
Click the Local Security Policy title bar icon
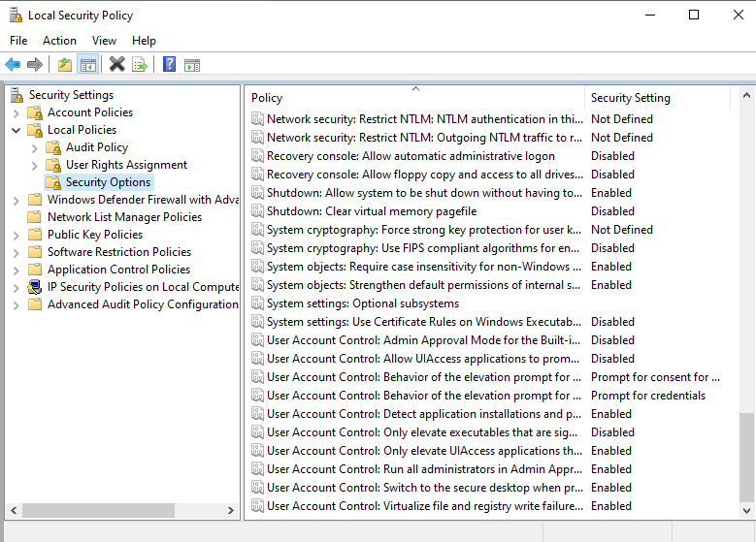(16, 15)
